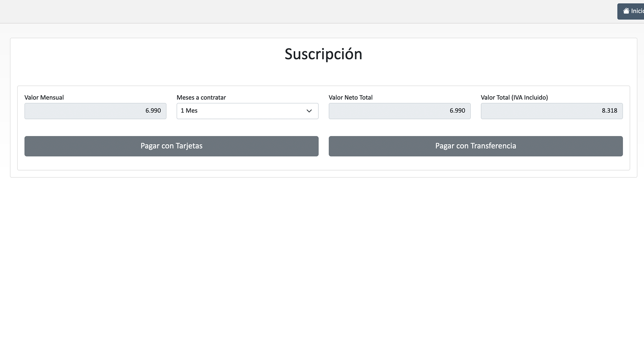The image size is (644, 350).
Task: Click the Valor Neto Total label
Action: coord(350,97)
